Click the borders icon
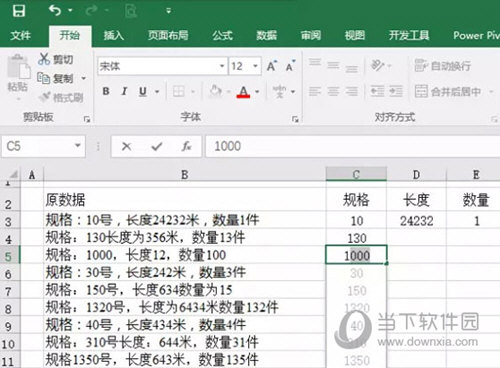500x368 pixels. pyautogui.click(x=178, y=91)
